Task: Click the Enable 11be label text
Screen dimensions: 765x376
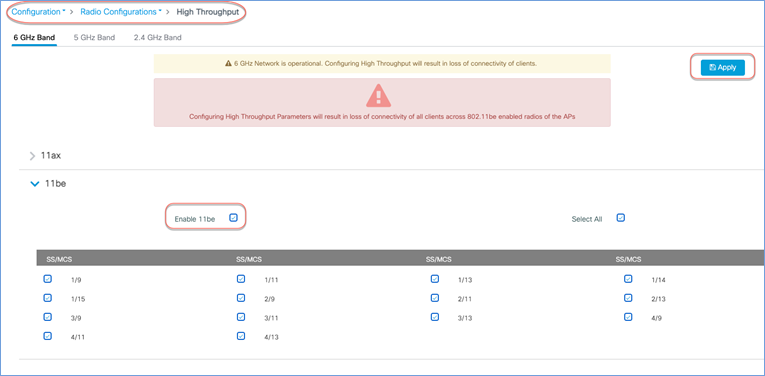Action: 195,219
